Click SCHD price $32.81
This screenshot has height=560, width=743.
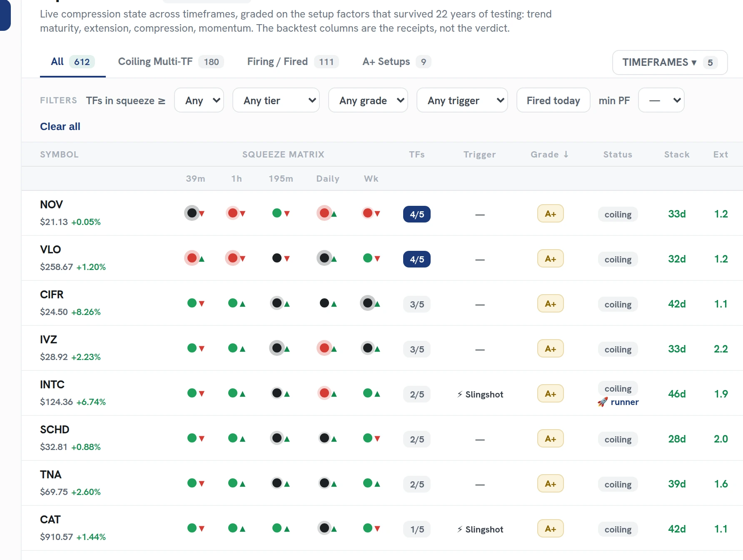pos(54,447)
